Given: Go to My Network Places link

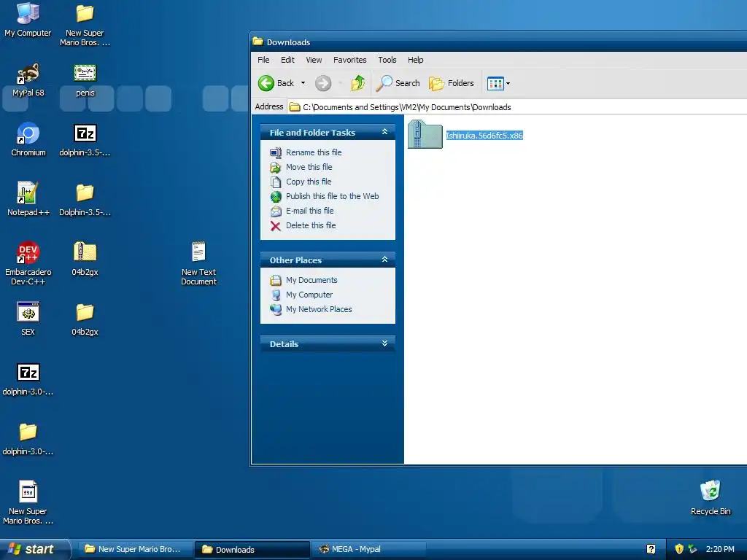Looking at the screenshot, I should tap(319, 309).
